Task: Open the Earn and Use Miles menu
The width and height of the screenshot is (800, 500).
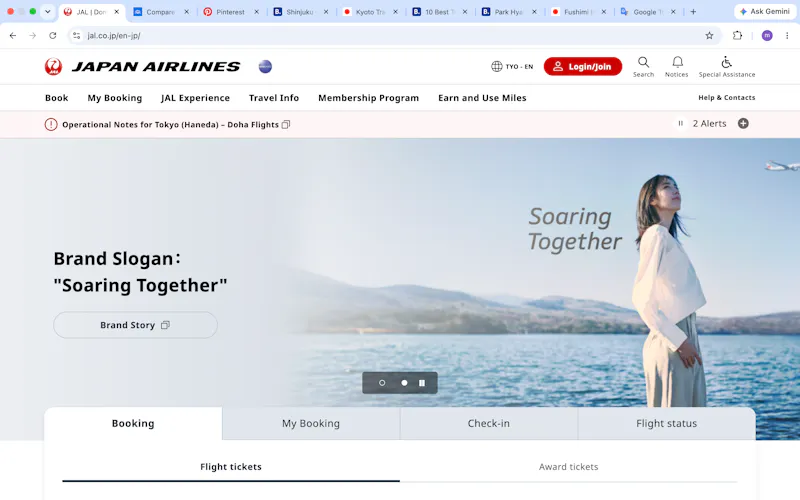Action: [482, 98]
